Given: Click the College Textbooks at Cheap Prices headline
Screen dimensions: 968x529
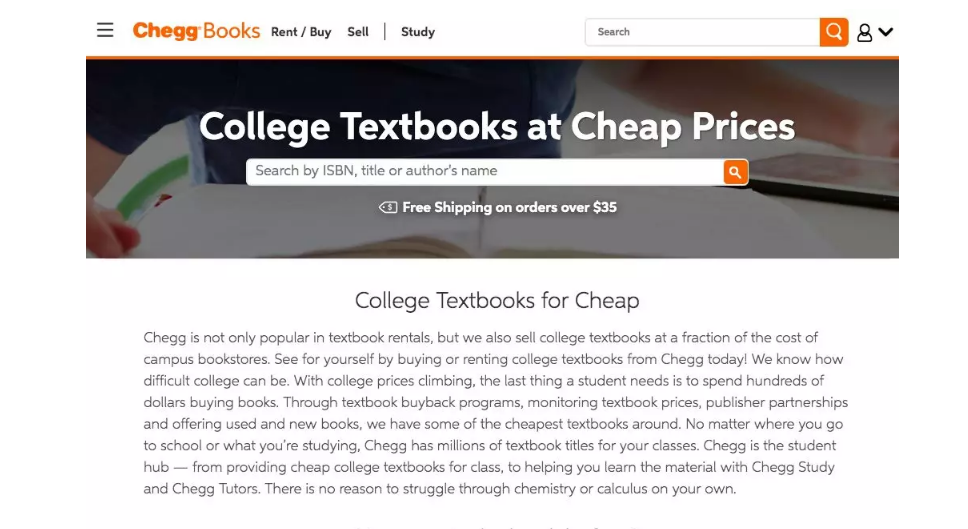Looking at the screenshot, I should (x=497, y=127).
